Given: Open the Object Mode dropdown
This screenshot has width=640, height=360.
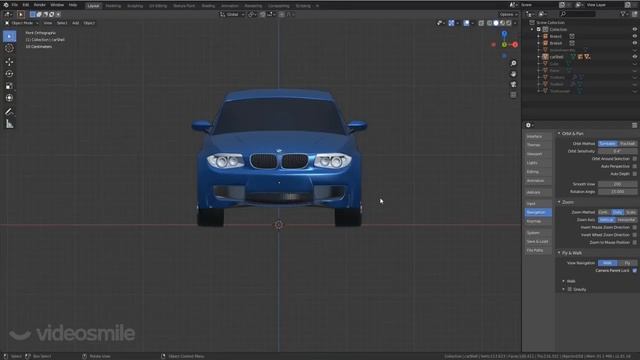Looking at the screenshot, I should [22, 23].
